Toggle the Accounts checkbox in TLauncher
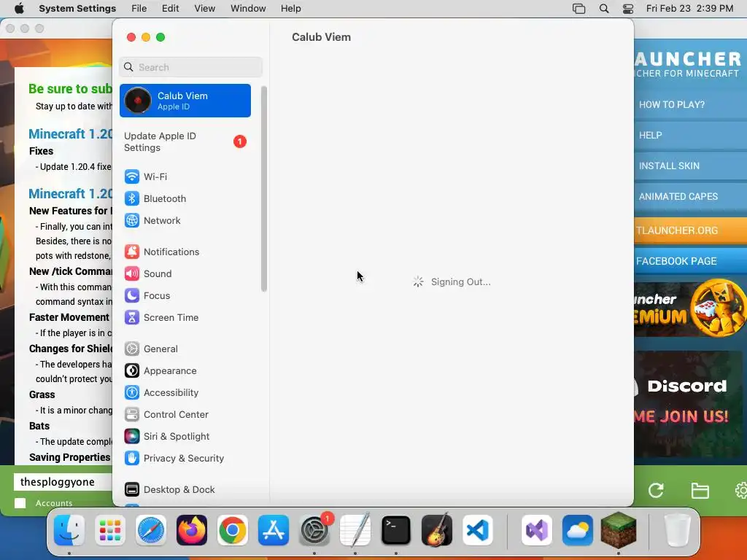Screen dimensions: 747x560 tap(20, 503)
